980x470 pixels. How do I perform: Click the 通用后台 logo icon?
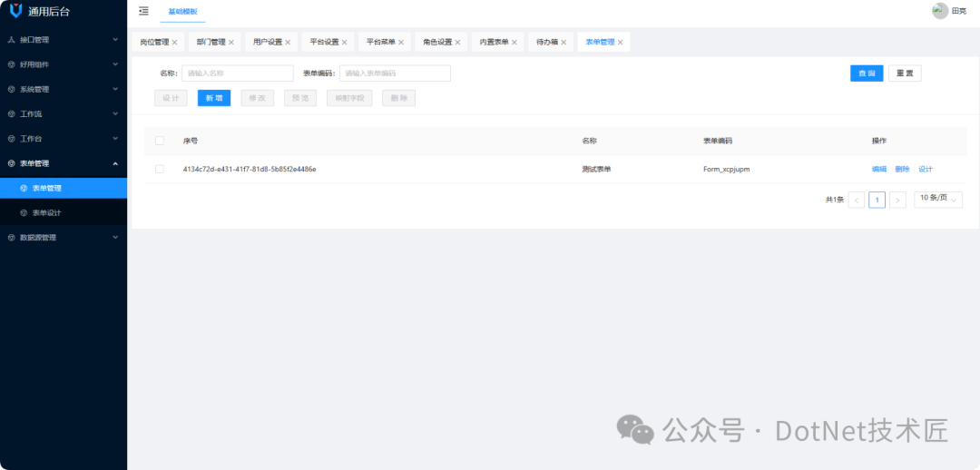pyautogui.click(x=15, y=11)
